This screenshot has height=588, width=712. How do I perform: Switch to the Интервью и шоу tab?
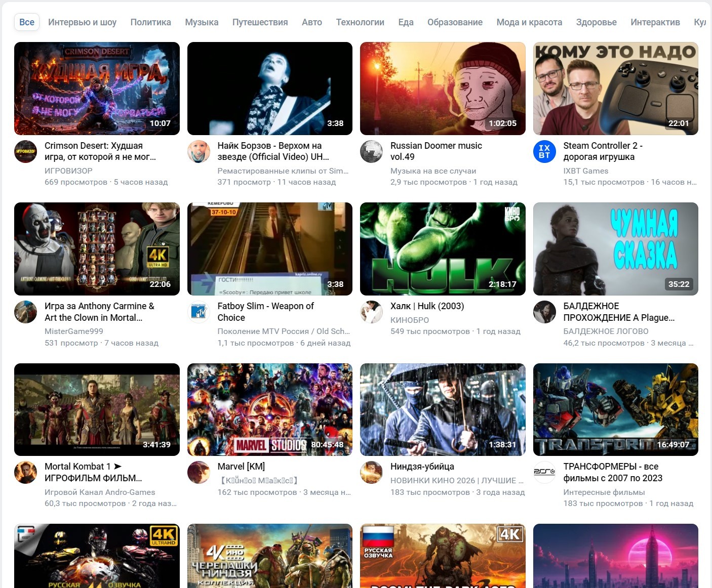pos(82,22)
